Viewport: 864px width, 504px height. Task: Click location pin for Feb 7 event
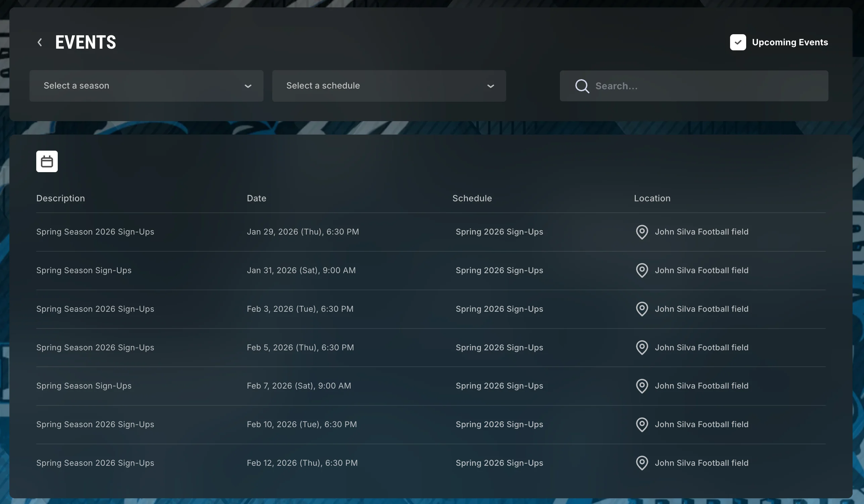[641, 386]
